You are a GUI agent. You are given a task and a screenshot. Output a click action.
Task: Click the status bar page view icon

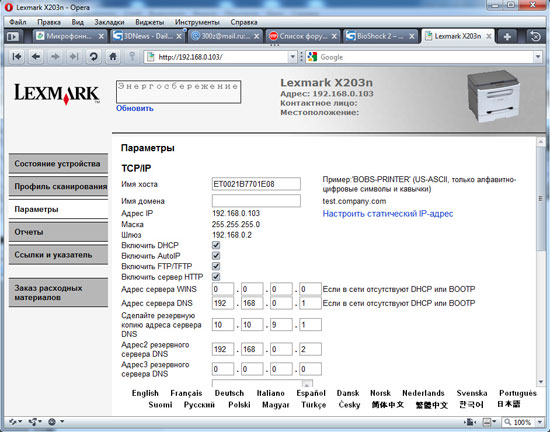point(470,422)
